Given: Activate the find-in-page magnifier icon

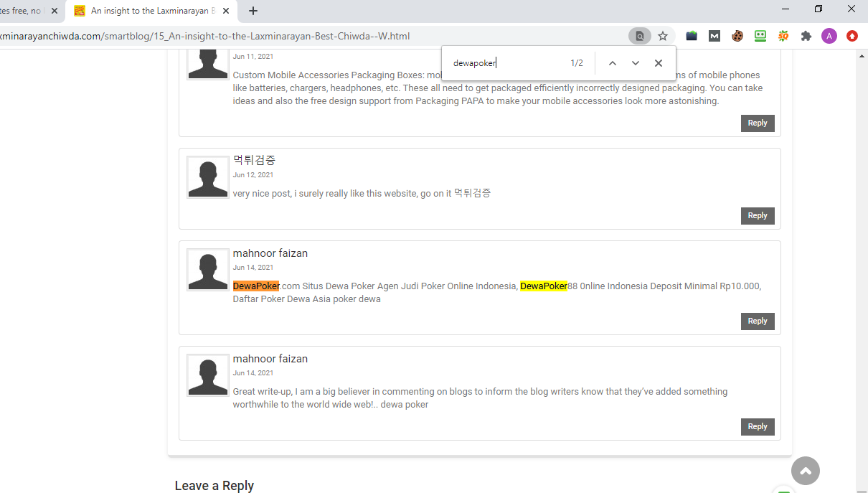Looking at the screenshot, I should [x=639, y=35].
